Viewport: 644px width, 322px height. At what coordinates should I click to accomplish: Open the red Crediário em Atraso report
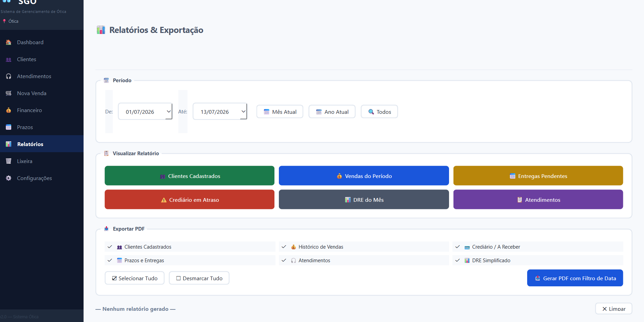tap(190, 199)
